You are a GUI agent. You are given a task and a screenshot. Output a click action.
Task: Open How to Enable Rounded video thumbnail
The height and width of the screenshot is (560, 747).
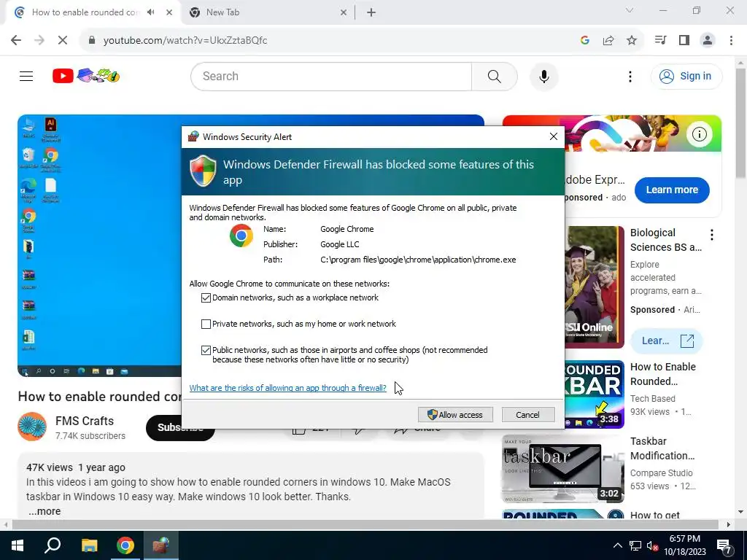(594, 394)
